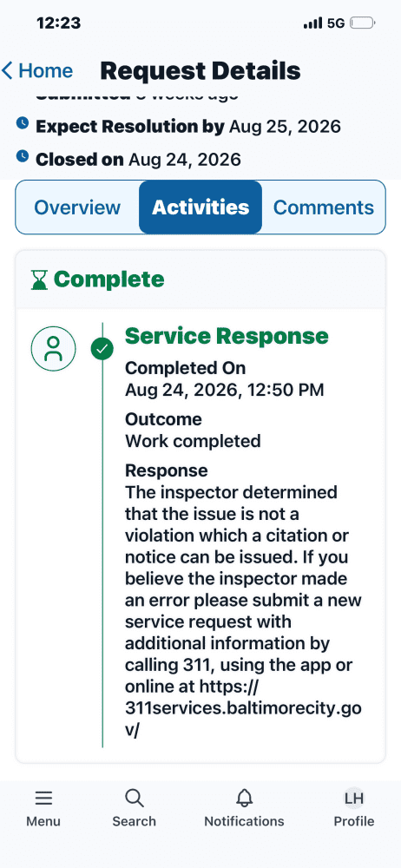The height and width of the screenshot is (868, 401).
Task: Tap the back chevron beside Home
Action: coord(7,71)
